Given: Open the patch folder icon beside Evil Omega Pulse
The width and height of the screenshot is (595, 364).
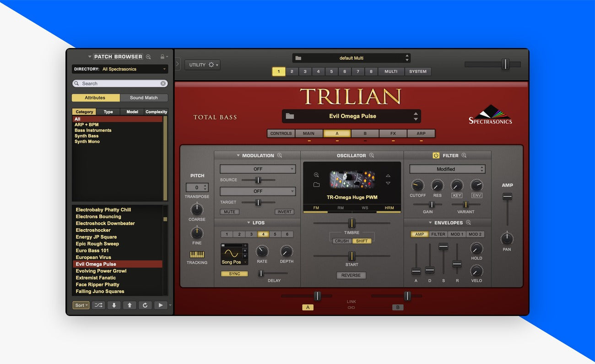Looking at the screenshot, I should [x=290, y=116].
